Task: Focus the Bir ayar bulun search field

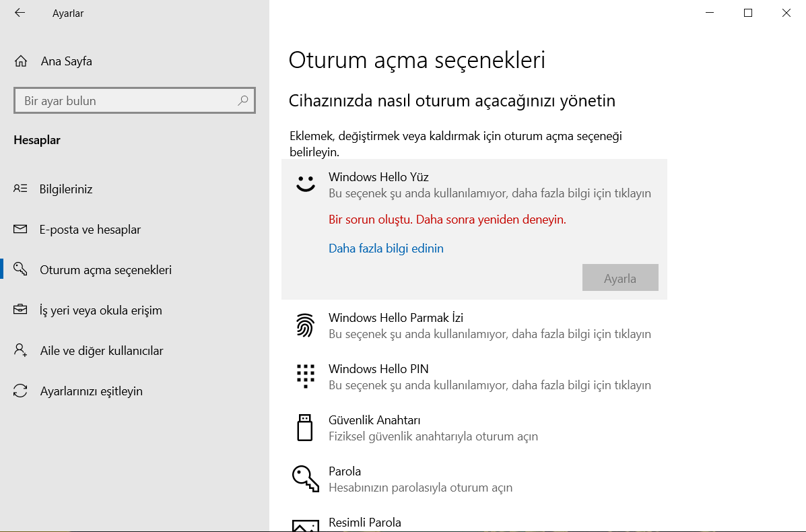Action: 135,100
